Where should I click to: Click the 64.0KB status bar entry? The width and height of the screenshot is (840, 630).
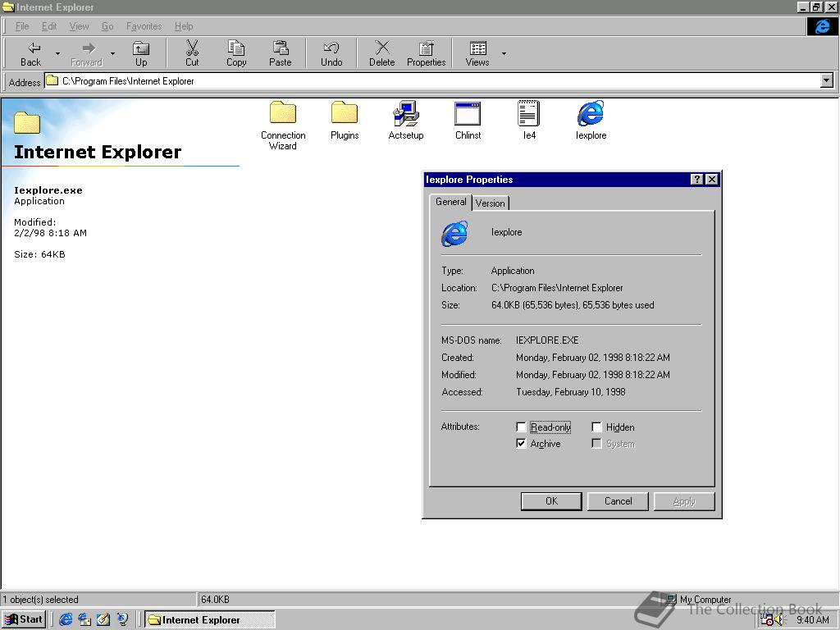[x=216, y=600]
